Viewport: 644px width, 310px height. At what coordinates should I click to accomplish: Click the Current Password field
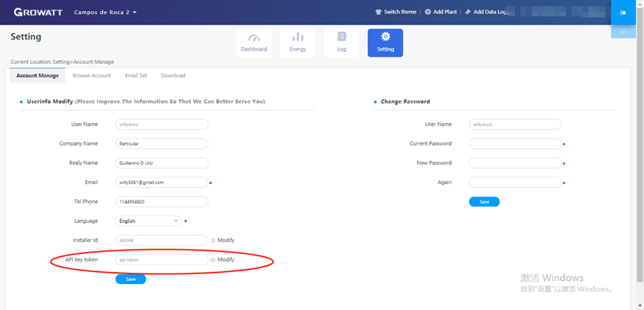pyautogui.click(x=514, y=144)
